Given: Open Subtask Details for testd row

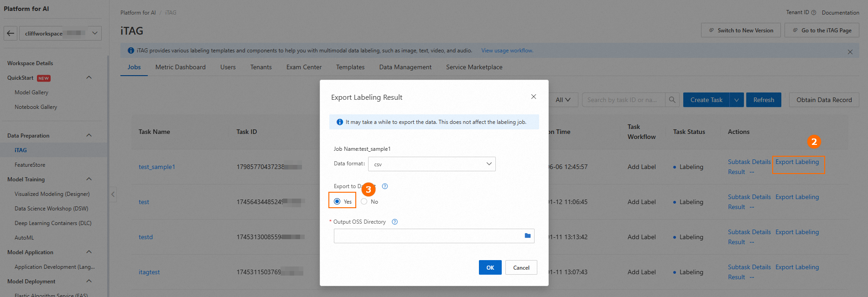Looking at the screenshot, I should (749, 232).
